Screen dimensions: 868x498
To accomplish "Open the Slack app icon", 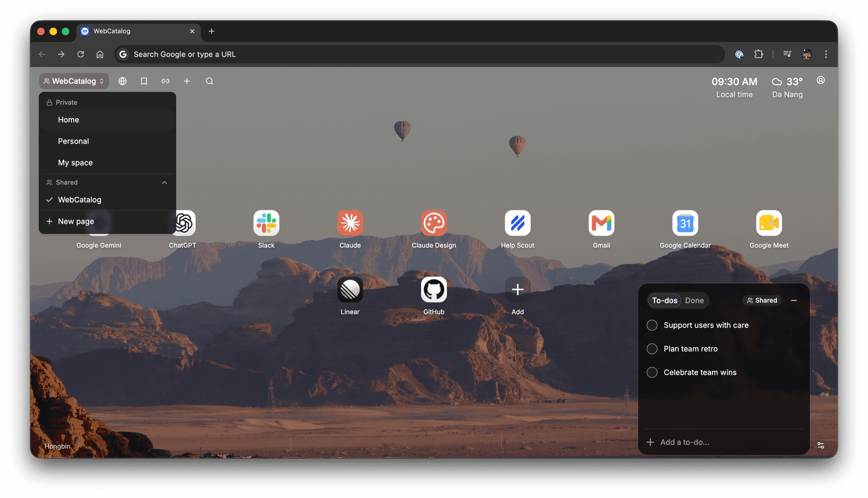I will (x=266, y=223).
